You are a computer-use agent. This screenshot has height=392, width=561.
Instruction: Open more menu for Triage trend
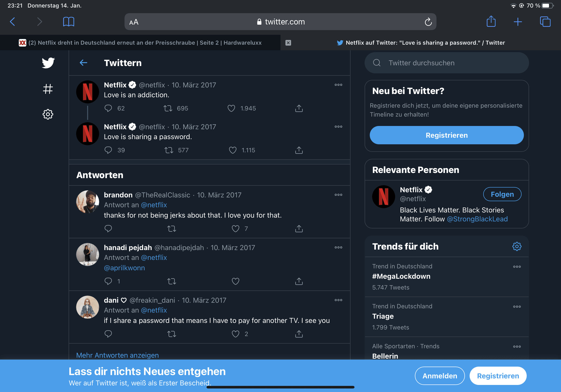pos(517,306)
